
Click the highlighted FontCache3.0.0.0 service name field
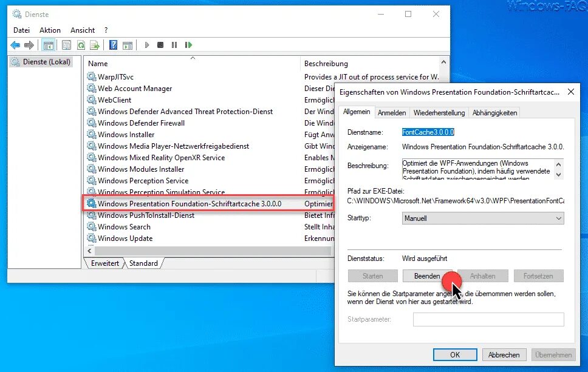pos(428,132)
